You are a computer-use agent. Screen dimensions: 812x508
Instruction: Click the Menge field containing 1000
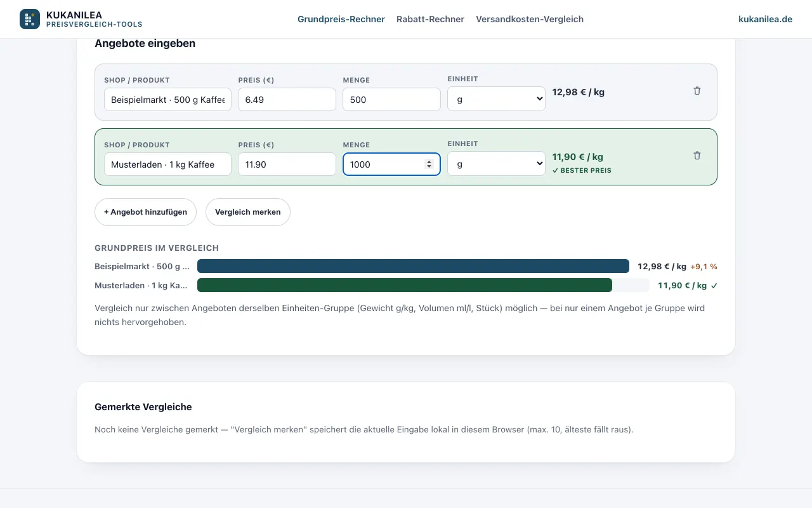(391, 164)
